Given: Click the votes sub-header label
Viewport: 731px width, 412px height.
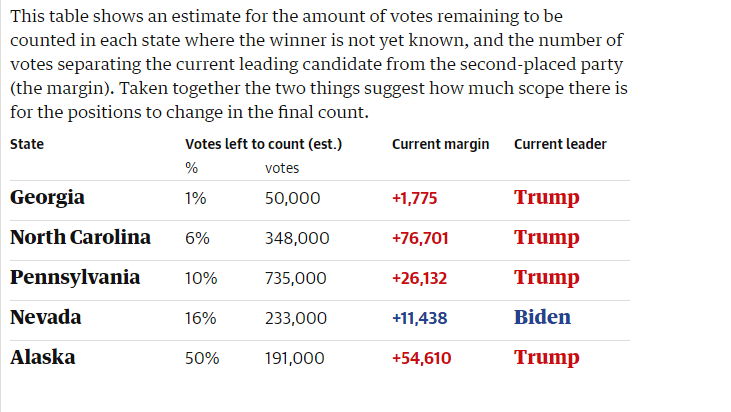Looking at the screenshot, I should 282,168.
